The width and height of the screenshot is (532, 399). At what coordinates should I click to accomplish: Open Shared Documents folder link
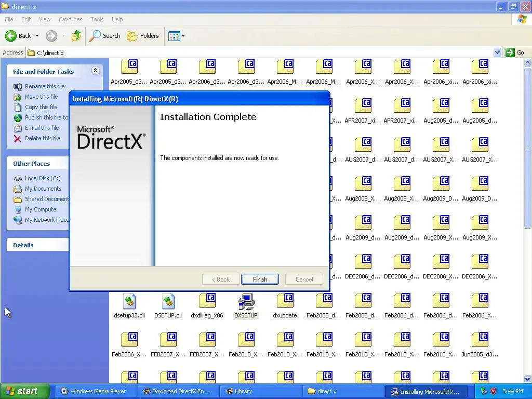pos(46,199)
